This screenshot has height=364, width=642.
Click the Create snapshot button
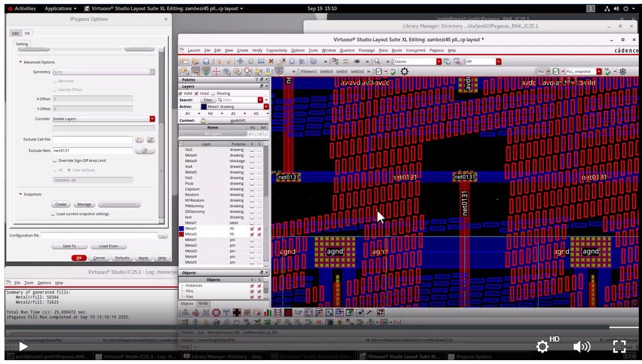click(61, 204)
